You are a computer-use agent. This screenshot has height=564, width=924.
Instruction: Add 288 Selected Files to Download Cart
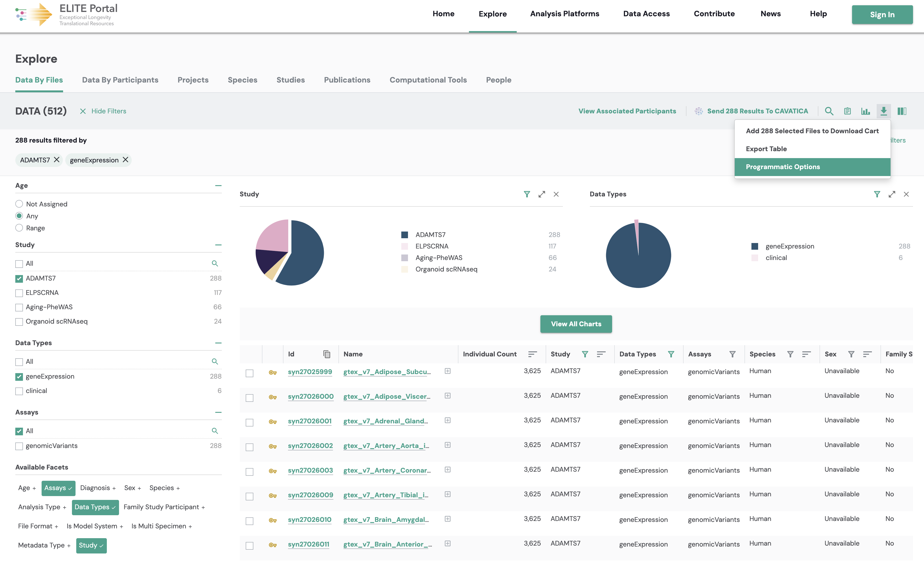click(x=812, y=131)
